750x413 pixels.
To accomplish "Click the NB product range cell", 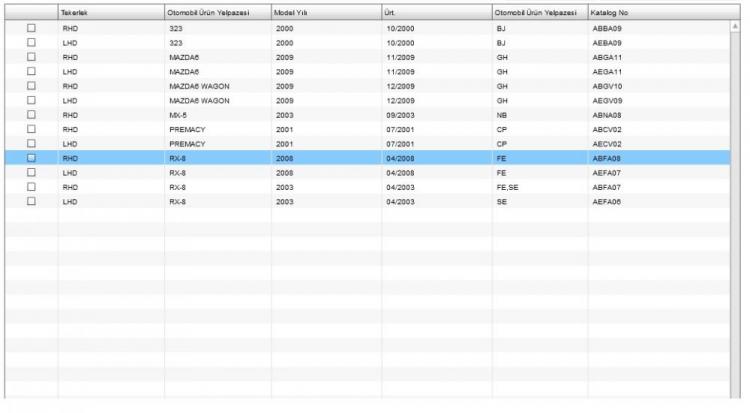I will tap(502, 115).
